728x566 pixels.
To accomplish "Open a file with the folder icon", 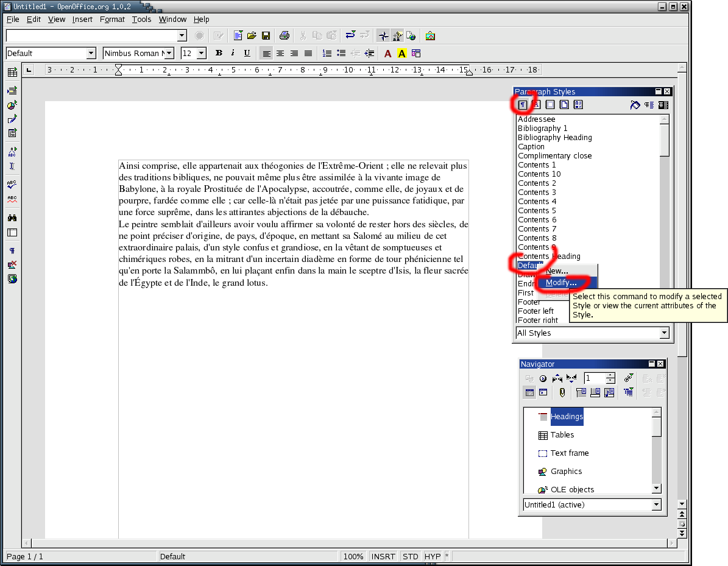I will coord(252,36).
